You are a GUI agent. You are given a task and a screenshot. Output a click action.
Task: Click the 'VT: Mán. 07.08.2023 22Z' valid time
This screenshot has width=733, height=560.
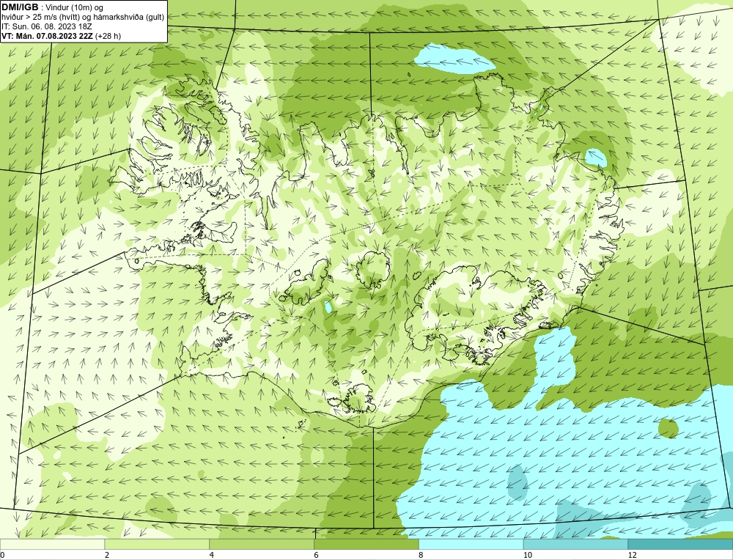pos(47,36)
